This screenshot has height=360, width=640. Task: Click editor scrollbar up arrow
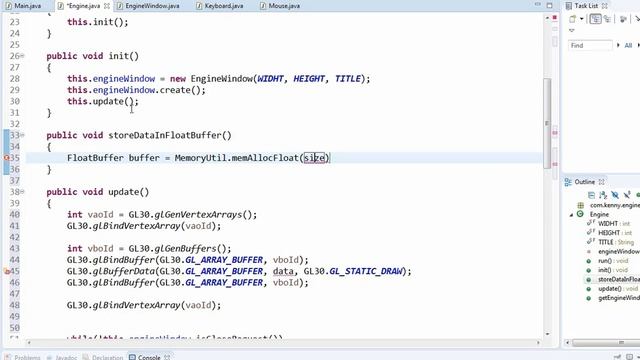tap(547, 18)
